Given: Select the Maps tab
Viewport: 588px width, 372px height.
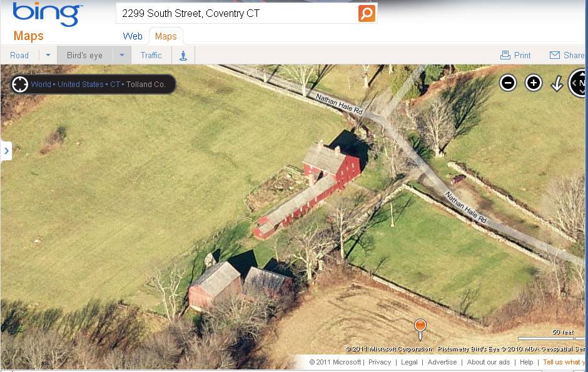Looking at the screenshot, I should click(x=166, y=36).
